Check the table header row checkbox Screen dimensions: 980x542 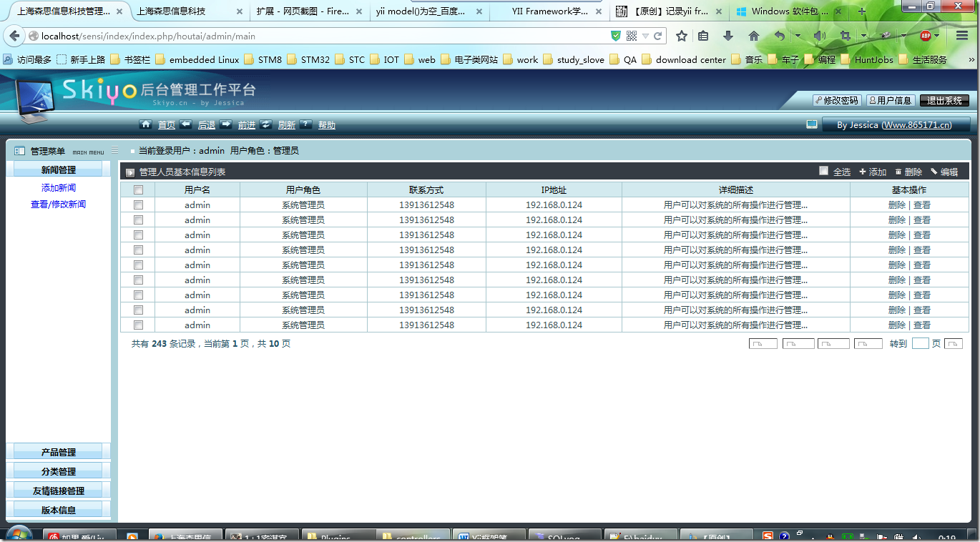tap(139, 190)
